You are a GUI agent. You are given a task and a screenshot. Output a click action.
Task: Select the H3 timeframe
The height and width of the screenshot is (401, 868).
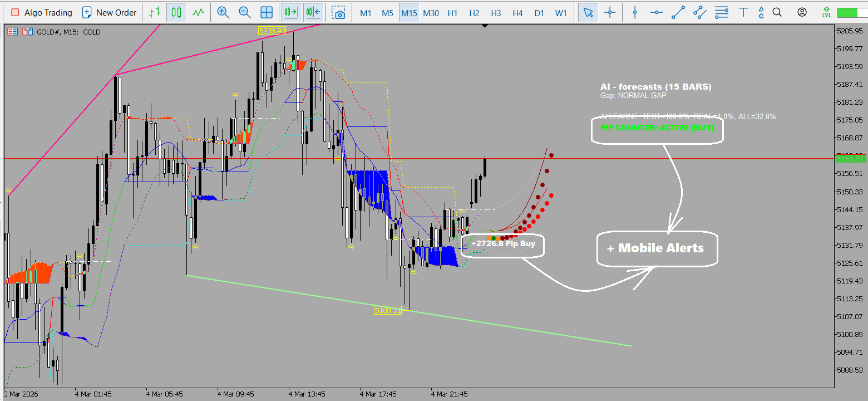click(x=496, y=13)
